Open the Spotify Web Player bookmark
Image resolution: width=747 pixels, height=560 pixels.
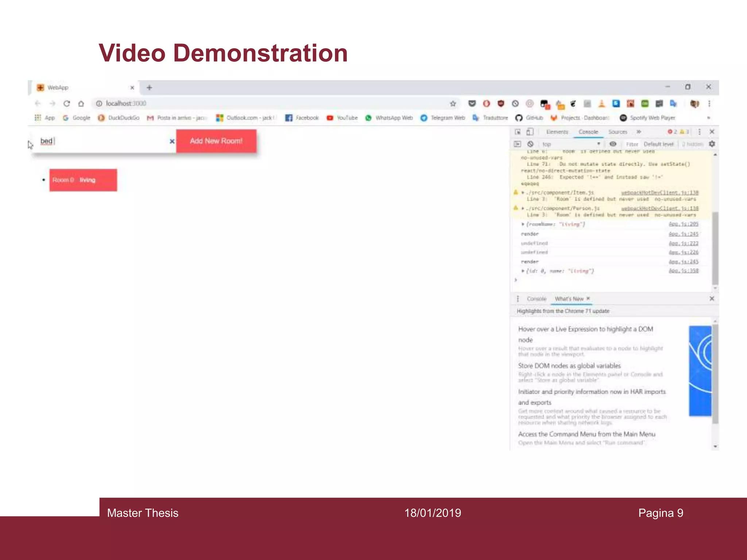point(648,118)
